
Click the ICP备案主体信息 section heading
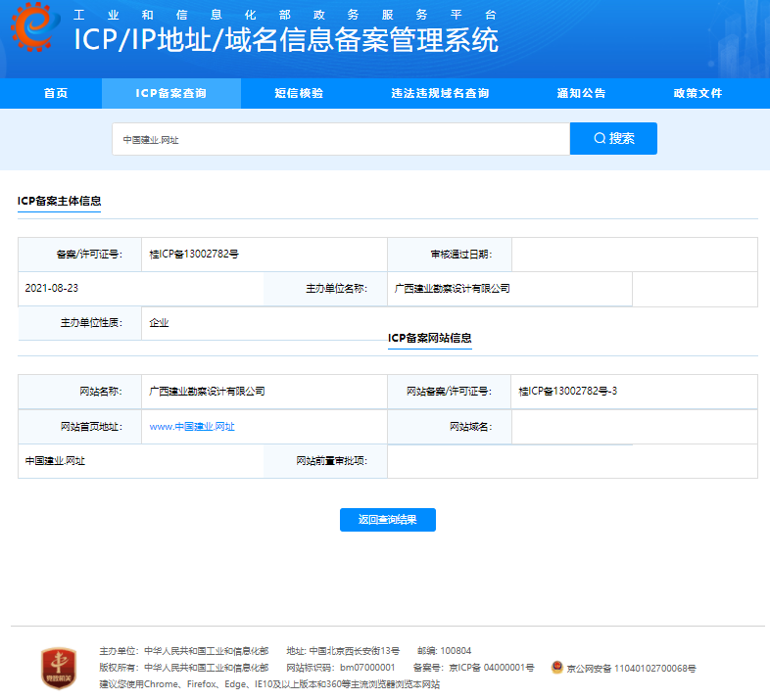59,201
